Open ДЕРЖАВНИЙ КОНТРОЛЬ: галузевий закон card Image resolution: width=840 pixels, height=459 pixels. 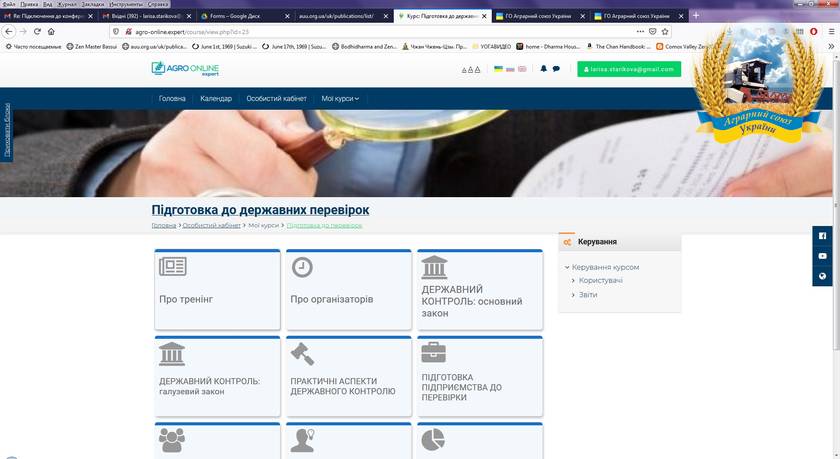tap(218, 377)
